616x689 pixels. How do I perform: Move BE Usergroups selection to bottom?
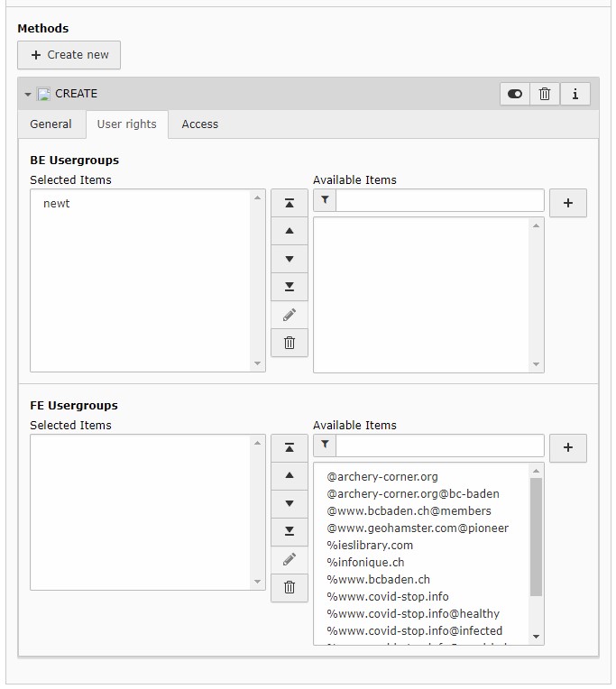290,287
